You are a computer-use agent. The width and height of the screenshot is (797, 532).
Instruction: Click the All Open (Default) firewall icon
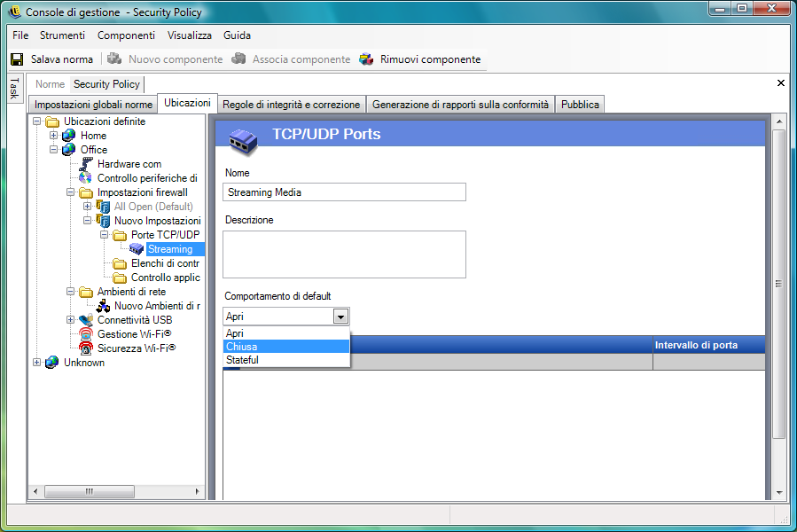point(103,207)
